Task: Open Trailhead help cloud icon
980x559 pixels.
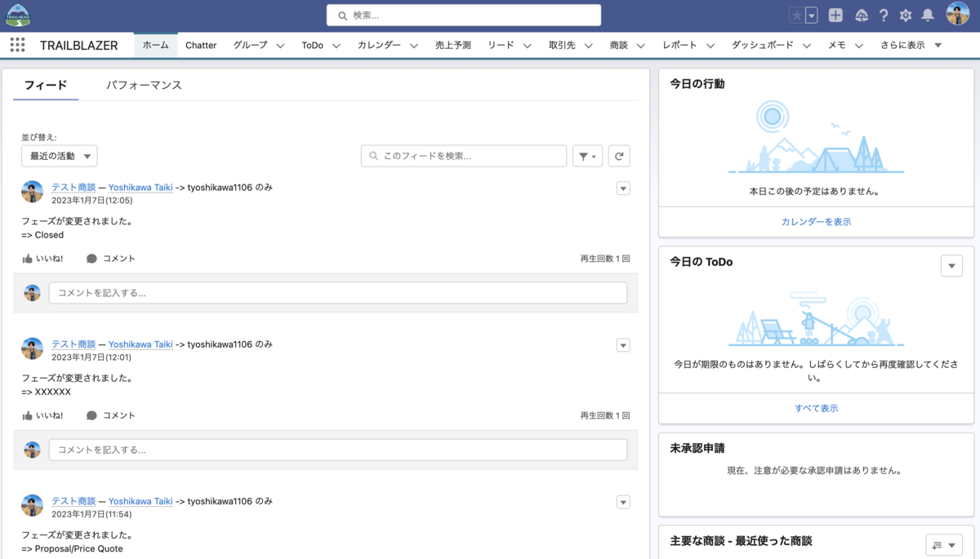Action: point(862,15)
